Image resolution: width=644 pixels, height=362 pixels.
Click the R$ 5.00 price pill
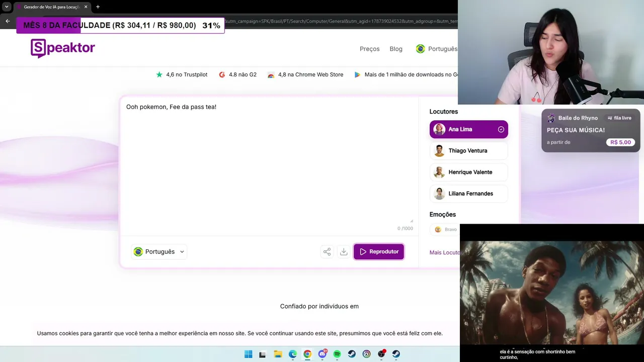tap(620, 142)
